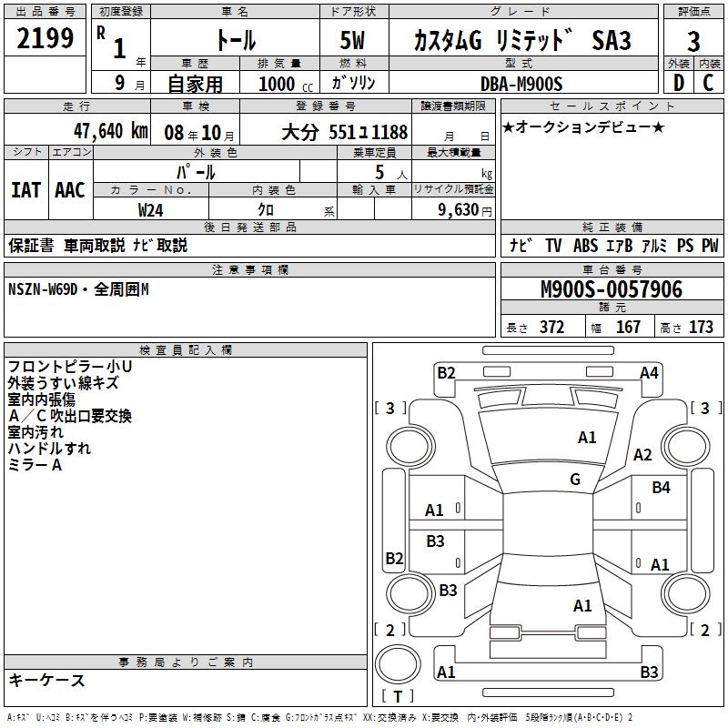
Task: Click the recycle deposit 9,630円
Action: (x=465, y=210)
